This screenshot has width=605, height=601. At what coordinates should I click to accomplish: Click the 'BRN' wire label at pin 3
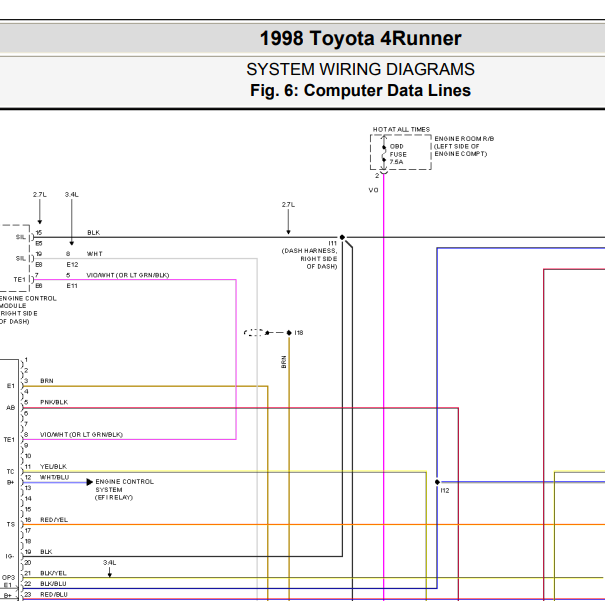pos(47,381)
